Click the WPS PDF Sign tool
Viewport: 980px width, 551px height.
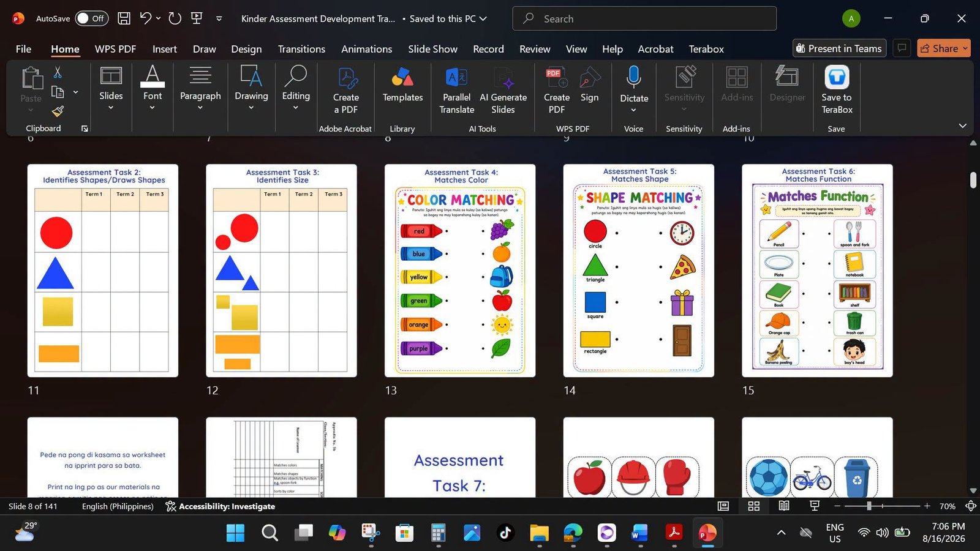tap(590, 84)
